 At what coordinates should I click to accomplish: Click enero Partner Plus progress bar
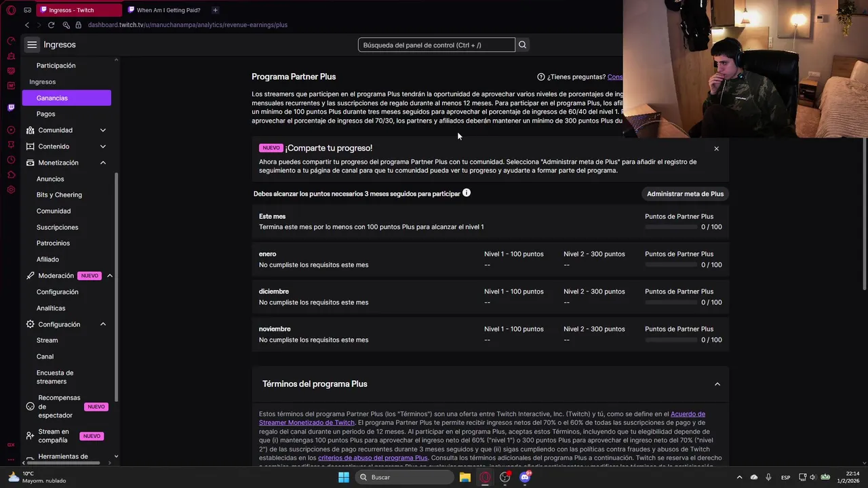[671, 265]
